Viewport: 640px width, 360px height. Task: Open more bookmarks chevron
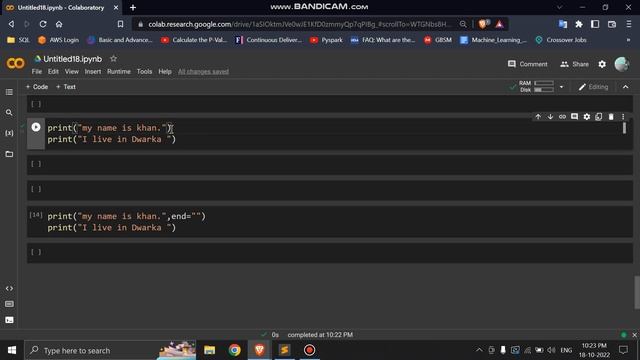[x=628, y=40]
